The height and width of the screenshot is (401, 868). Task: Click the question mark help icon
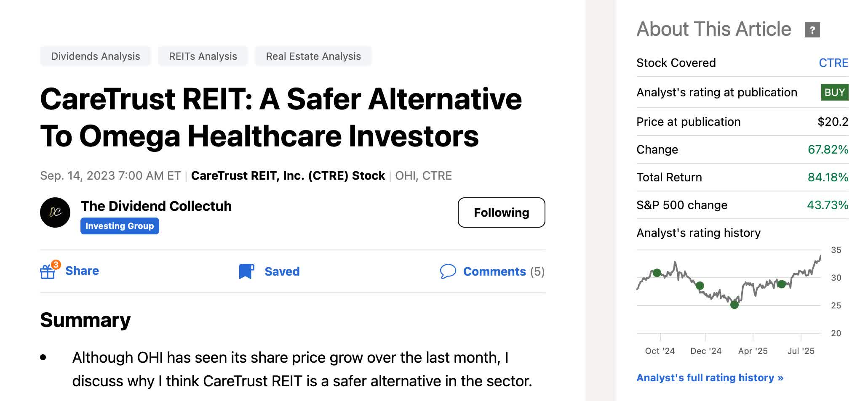click(812, 29)
